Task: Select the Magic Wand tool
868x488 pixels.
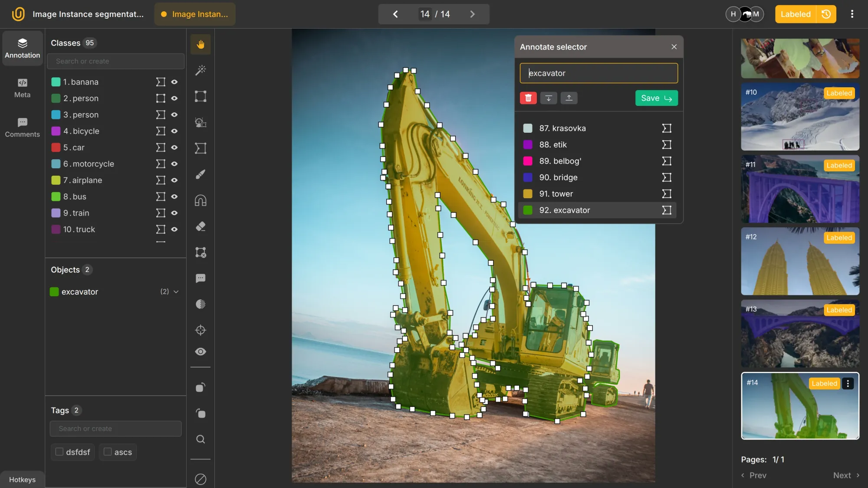Action: (200, 70)
